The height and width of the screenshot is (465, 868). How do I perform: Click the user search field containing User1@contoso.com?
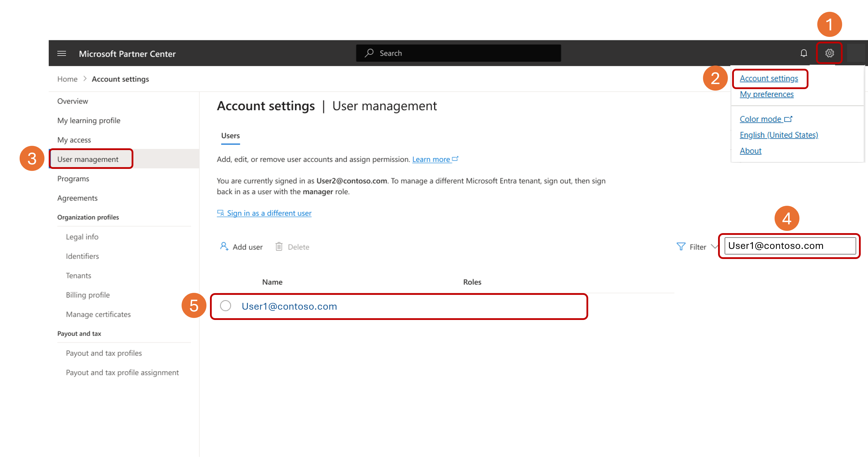790,246
